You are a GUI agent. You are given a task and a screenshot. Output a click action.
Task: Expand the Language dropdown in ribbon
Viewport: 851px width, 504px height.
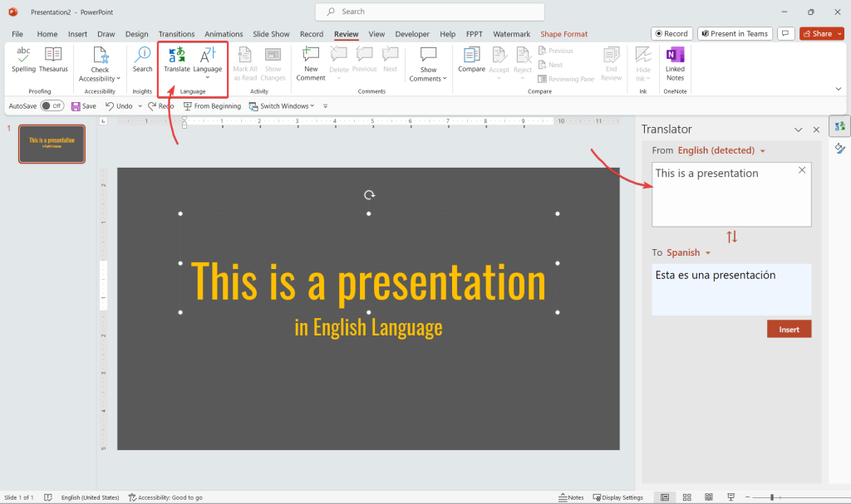(x=208, y=61)
